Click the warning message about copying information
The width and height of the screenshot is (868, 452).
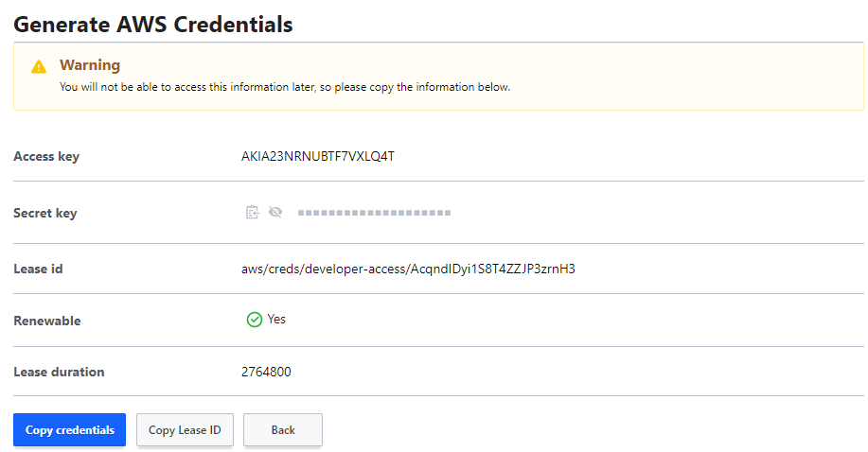[285, 87]
